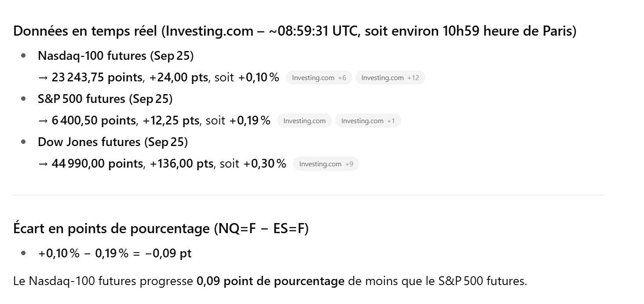The height and width of the screenshot is (304, 644).
Task: Open the Investing.com +12 citation chip
Action: [x=390, y=78]
